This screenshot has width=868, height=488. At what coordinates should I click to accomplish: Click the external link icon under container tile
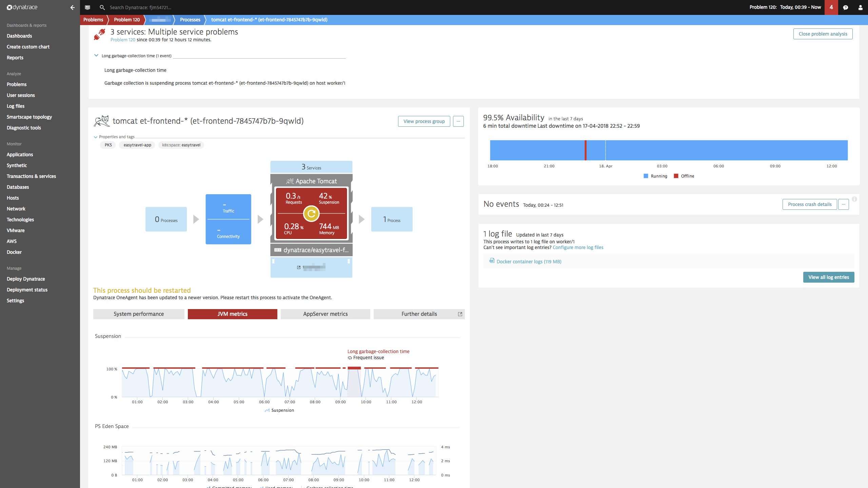(x=299, y=267)
